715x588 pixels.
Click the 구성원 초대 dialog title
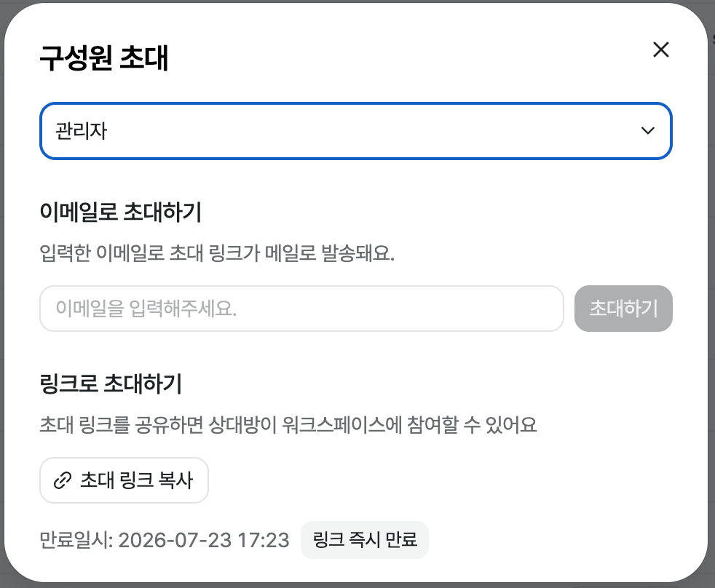pos(104,58)
